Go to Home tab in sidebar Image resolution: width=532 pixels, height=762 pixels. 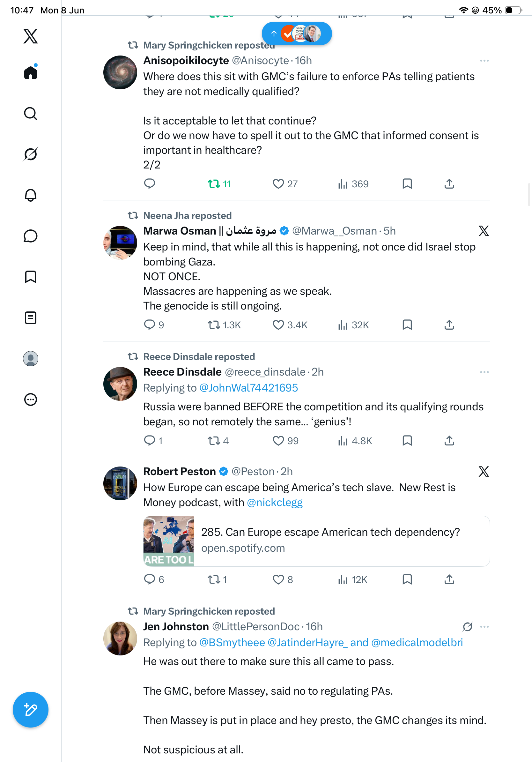31,72
